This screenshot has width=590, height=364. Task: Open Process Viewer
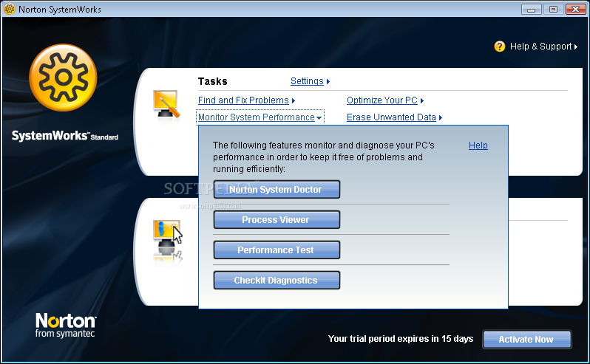pyautogui.click(x=277, y=220)
